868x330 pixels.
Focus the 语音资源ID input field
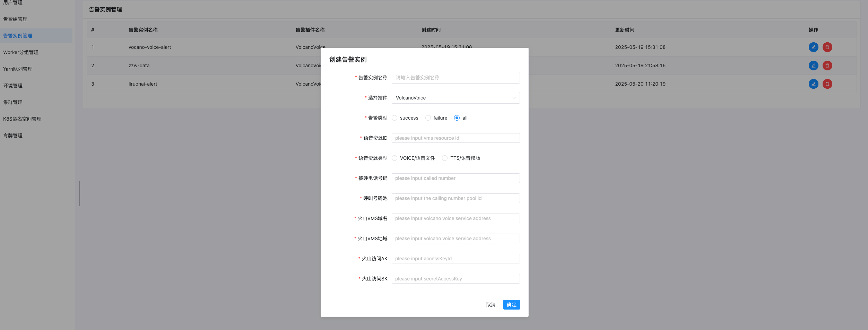(455, 138)
